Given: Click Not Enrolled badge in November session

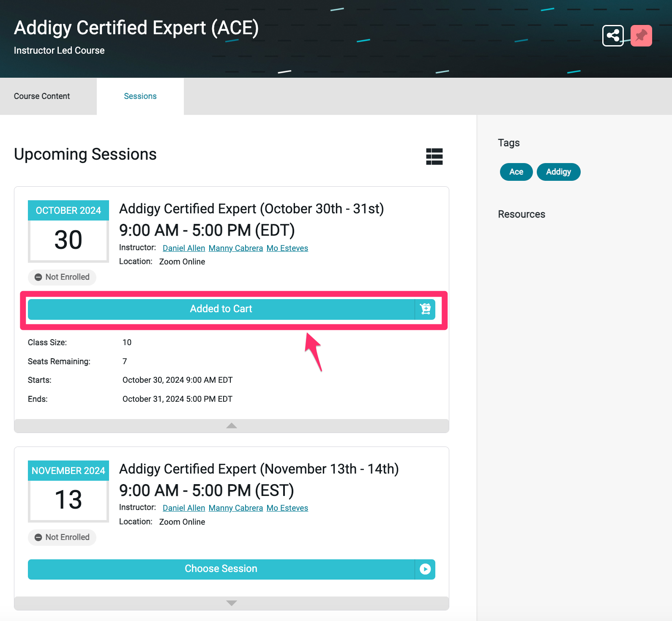Looking at the screenshot, I should (62, 537).
